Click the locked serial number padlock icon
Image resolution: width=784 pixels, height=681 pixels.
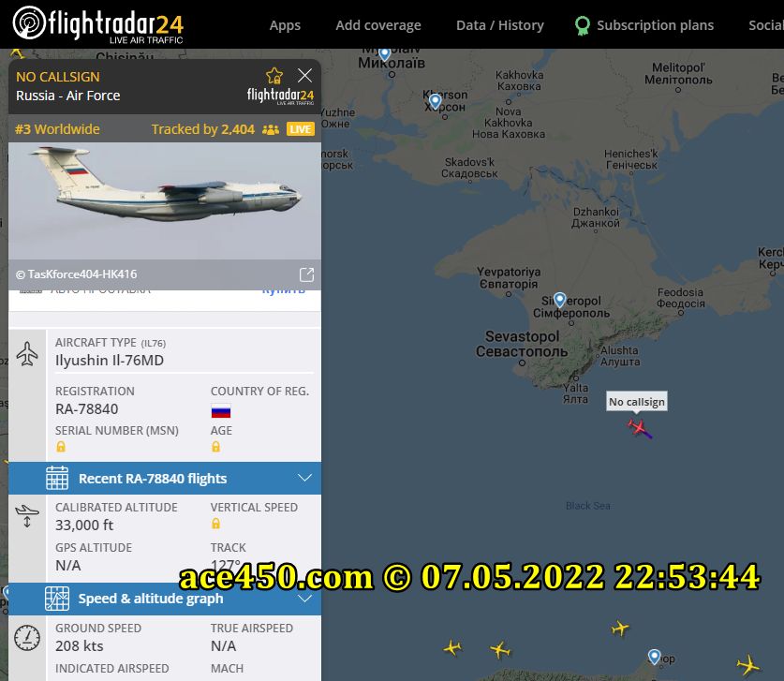(61, 447)
